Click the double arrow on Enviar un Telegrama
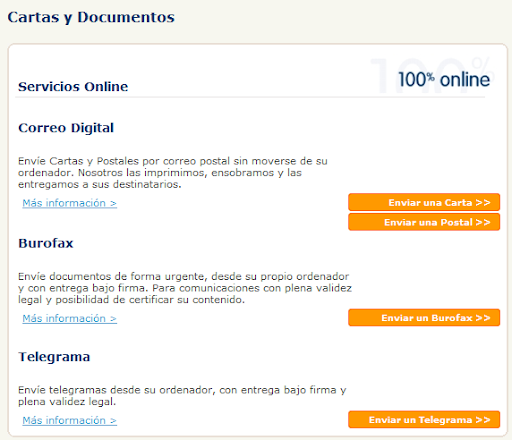The width and height of the screenshot is (512, 440). pyautogui.click(x=483, y=420)
